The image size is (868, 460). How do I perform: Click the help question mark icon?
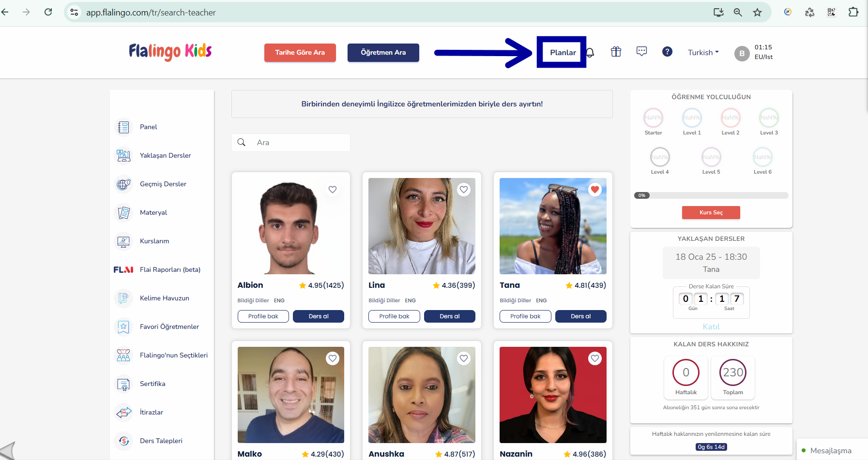(x=667, y=51)
